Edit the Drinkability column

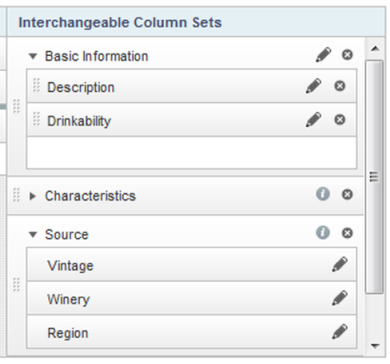[x=314, y=120]
